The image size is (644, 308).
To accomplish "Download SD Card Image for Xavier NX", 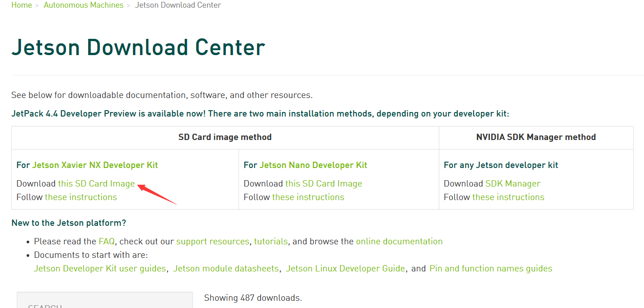I will click(97, 183).
